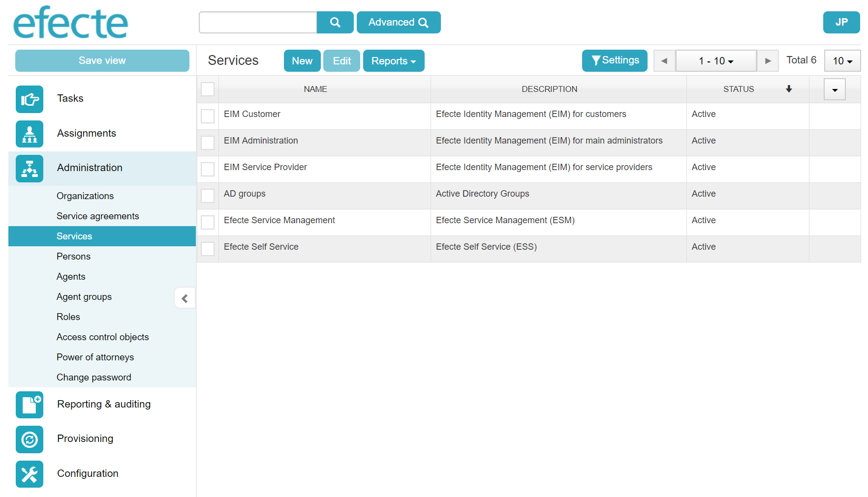Viewport: 868px width, 497px height.
Task: Select Agent groups submenu item
Action: (x=84, y=296)
